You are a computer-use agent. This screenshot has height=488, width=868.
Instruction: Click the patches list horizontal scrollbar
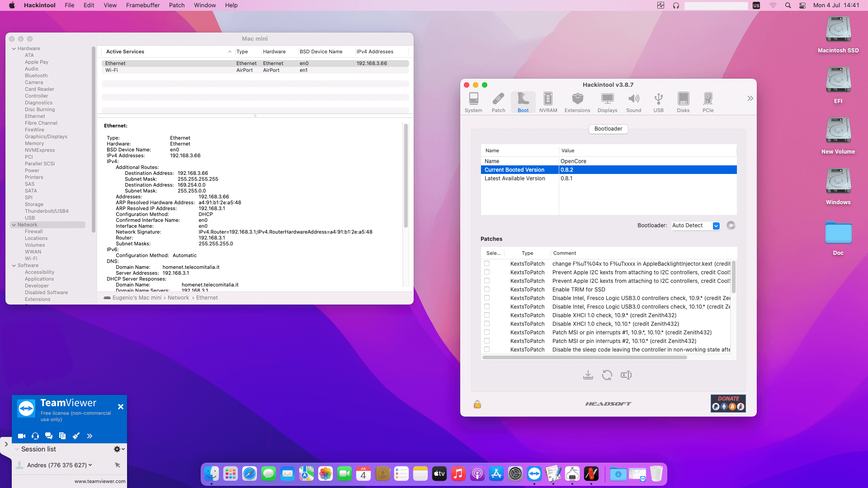click(585, 357)
